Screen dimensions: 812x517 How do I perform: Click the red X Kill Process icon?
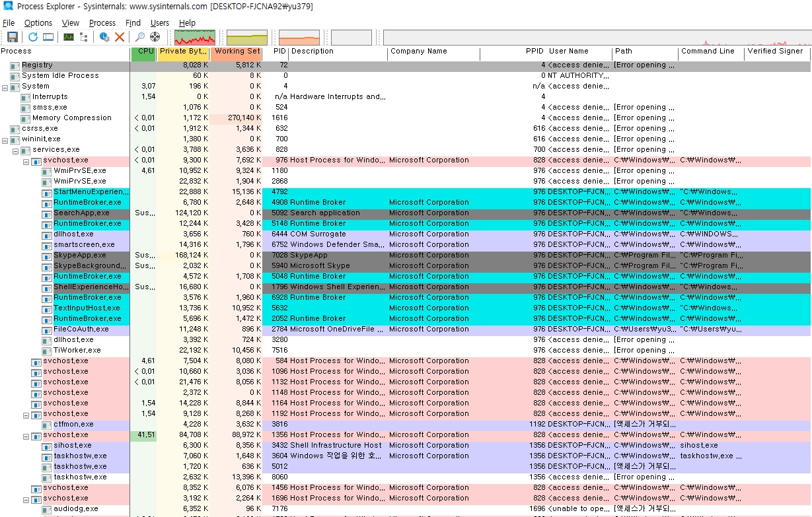pyautogui.click(x=120, y=37)
